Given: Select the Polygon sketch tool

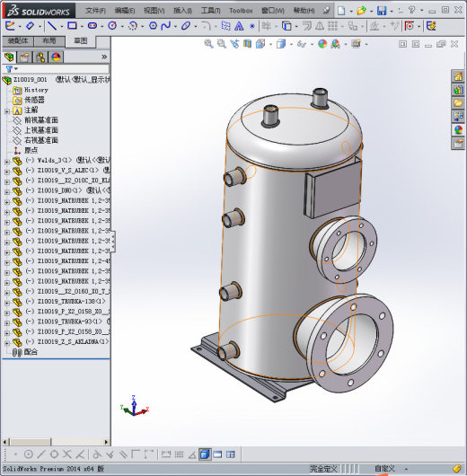Looking at the screenshot, I should pos(153,26).
